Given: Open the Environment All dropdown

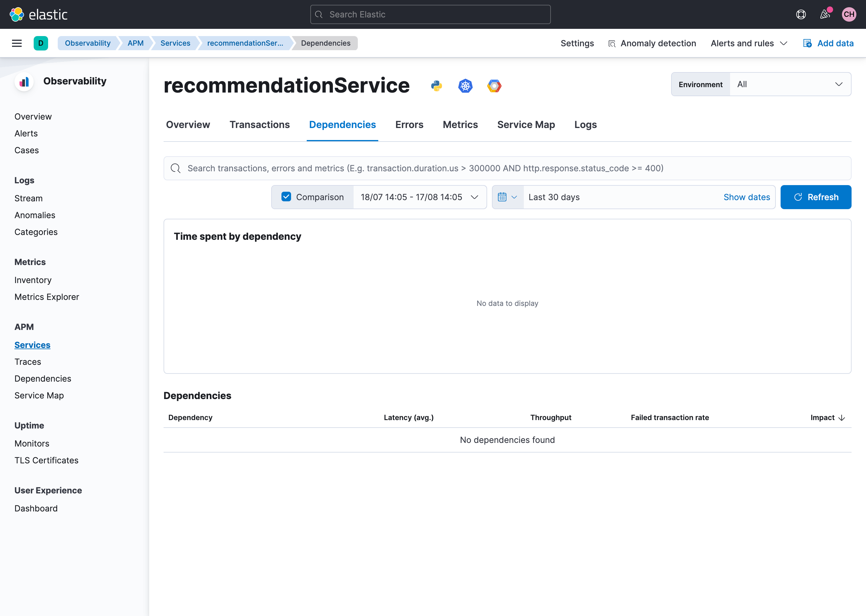Looking at the screenshot, I should tap(790, 84).
